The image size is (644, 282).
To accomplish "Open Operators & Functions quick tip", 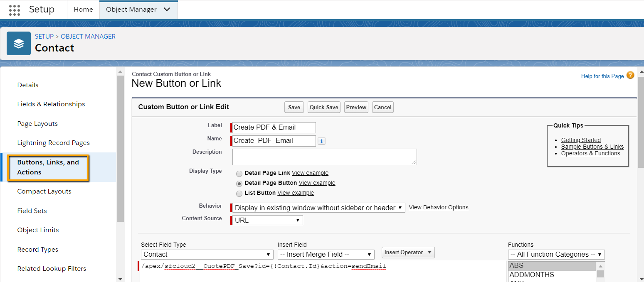I will (591, 153).
